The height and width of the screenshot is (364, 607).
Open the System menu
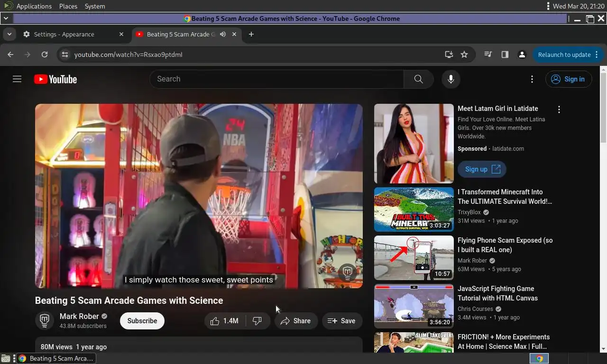95,6
